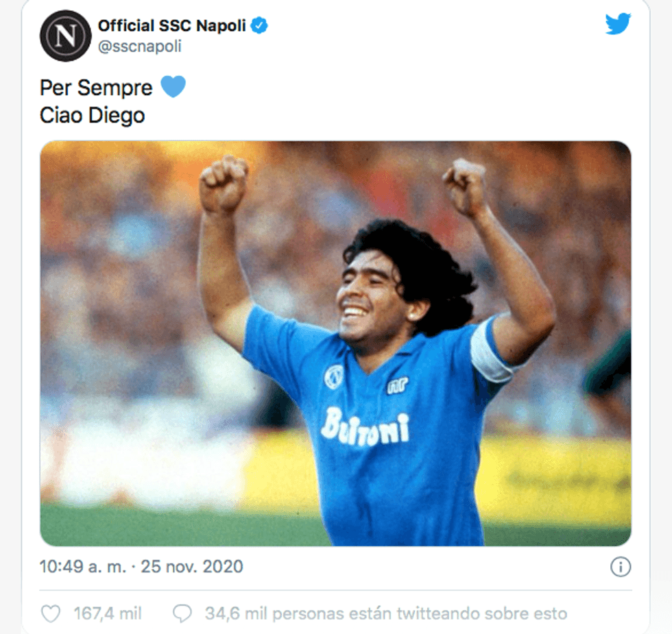Open the 10:49 a. m. timestamp
The width and height of the screenshot is (672, 634).
point(83,567)
